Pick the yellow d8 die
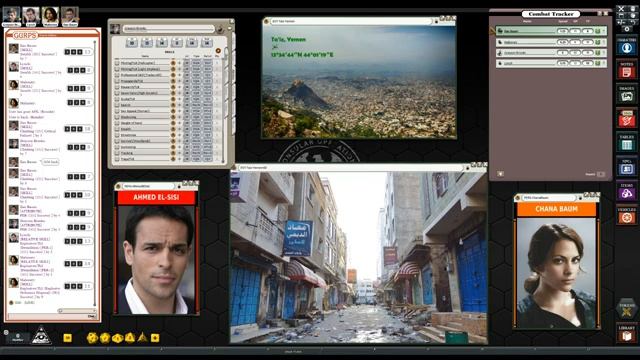 (130, 338)
